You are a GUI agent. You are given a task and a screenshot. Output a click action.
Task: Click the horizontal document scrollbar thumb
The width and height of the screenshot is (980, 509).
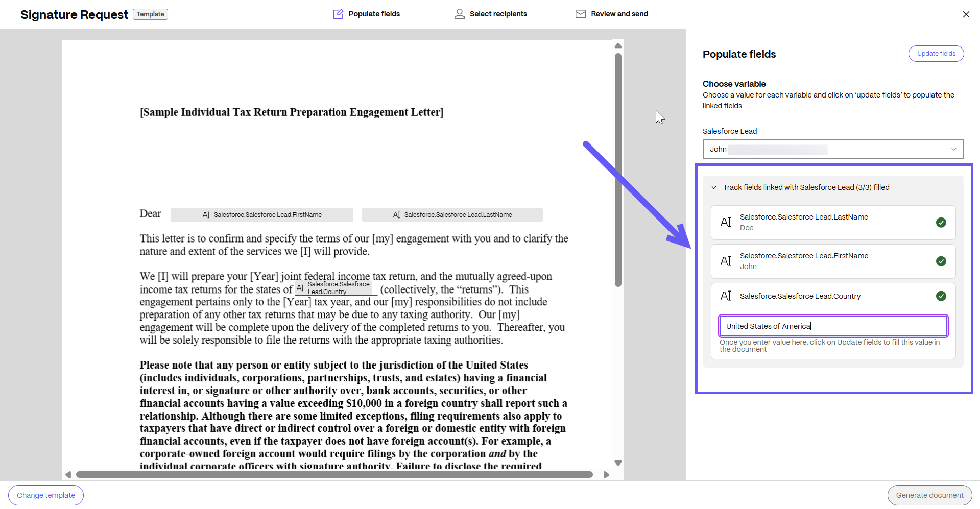coord(334,475)
